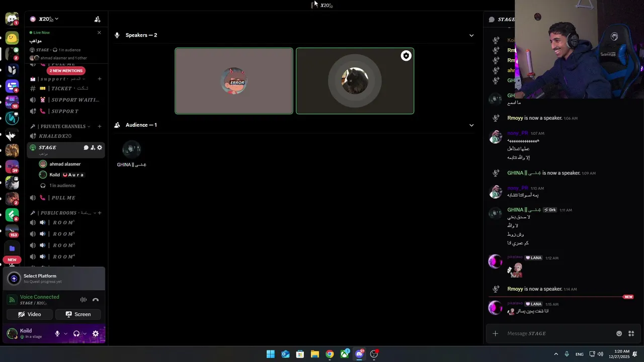
Task: Open emoji picker in message box
Action: coord(619,333)
